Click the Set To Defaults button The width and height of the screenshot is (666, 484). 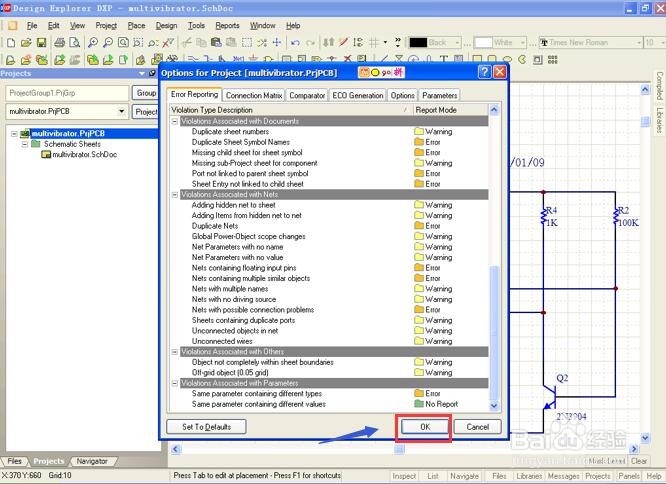click(x=206, y=427)
